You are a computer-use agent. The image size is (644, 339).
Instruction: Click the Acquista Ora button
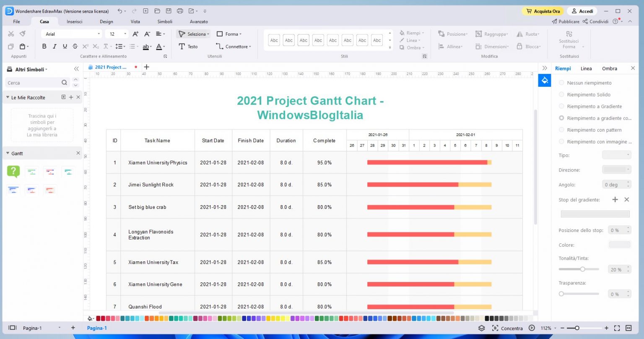543,11
